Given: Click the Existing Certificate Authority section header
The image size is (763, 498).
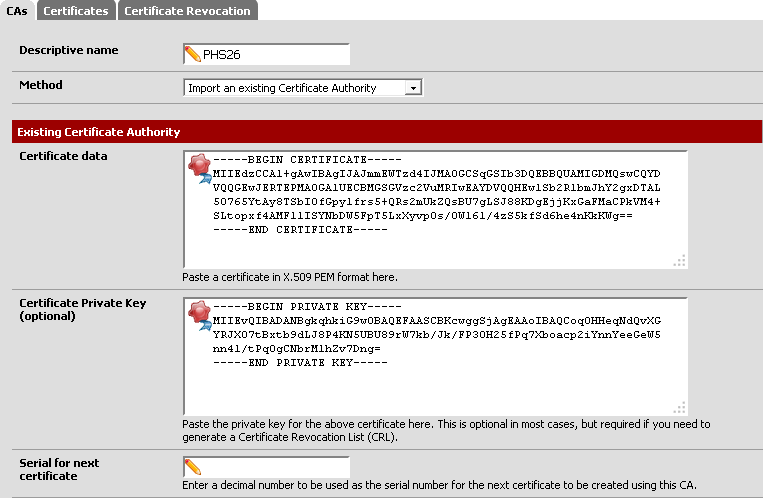Looking at the screenshot, I should [x=99, y=131].
